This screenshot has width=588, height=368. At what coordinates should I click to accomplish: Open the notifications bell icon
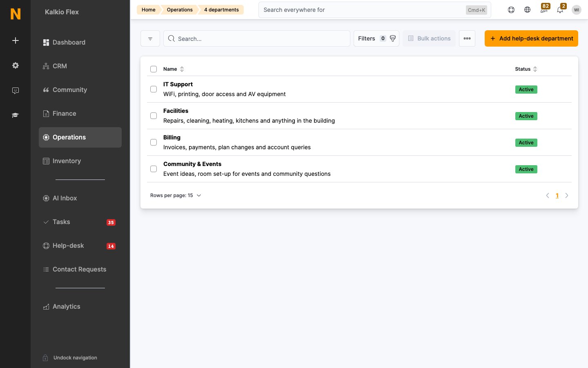click(560, 9)
